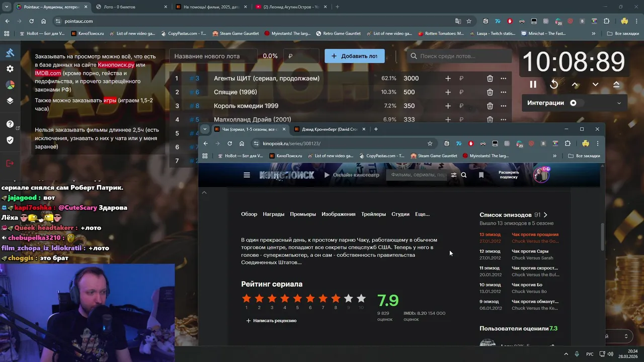The image size is (644, 362).
Task: Select the Награды section tab
Action: point(274,214)
